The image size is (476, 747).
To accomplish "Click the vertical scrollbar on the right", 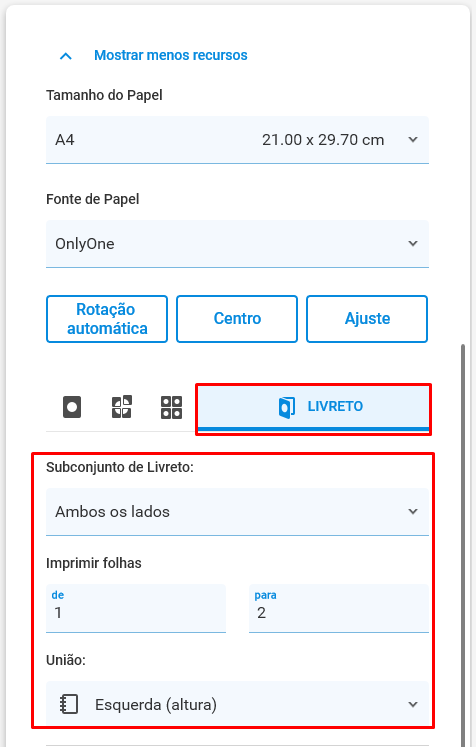I will coord(463,543).
